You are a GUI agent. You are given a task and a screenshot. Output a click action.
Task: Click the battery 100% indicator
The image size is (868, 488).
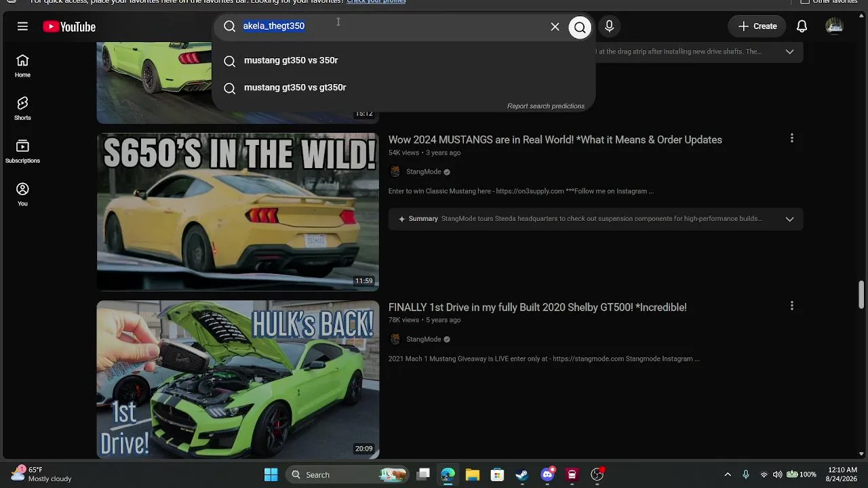coord(801,474)
